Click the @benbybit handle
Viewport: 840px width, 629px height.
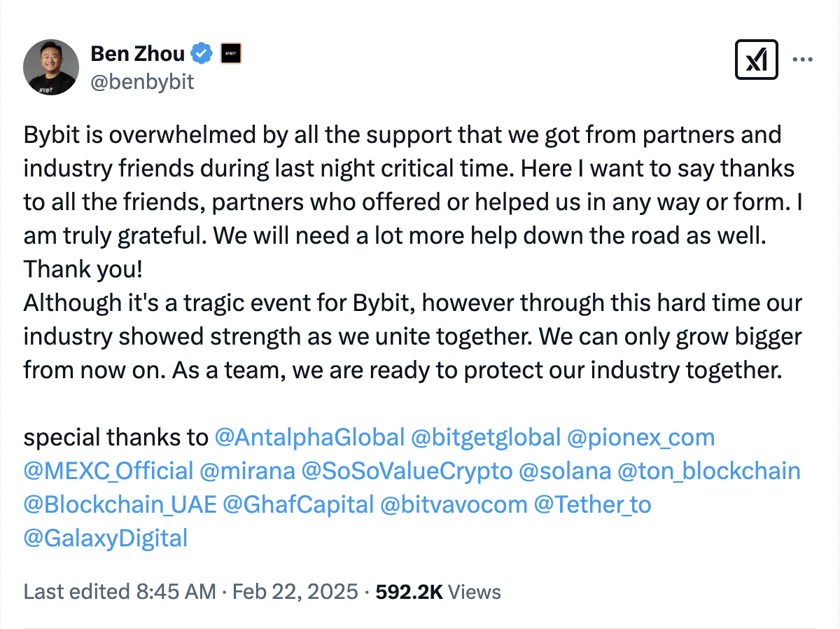[143, 82]
